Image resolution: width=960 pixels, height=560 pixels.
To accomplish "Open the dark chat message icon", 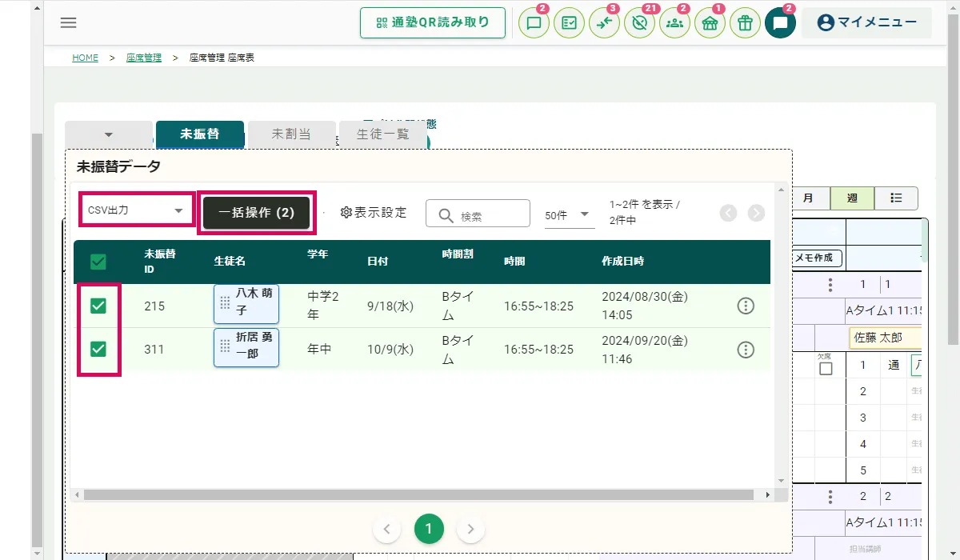I will point(780,22).
